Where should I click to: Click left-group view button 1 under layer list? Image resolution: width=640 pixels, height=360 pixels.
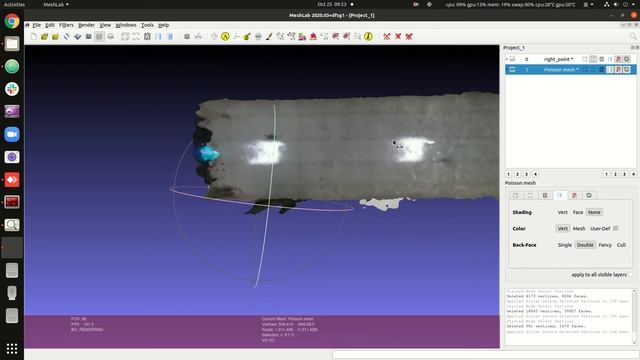coord(509,174)
